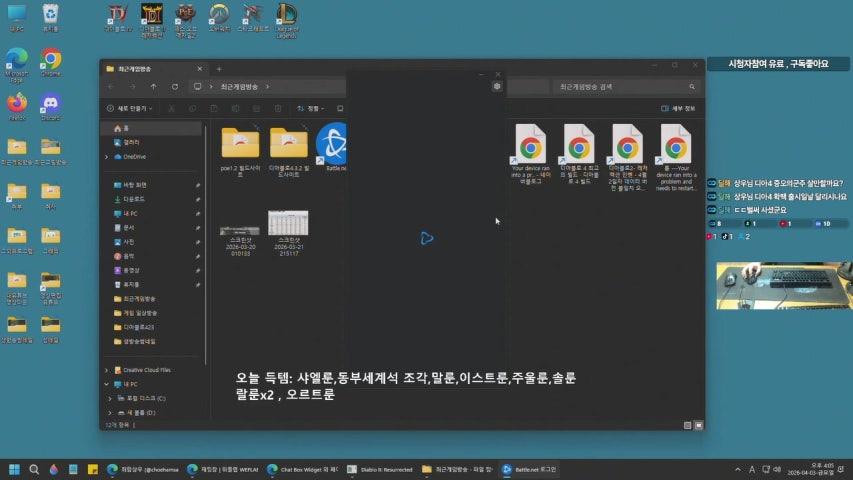Open the 새로 만들기 dropdown
The width and height of the screenshot is (853, 480).
(130, 109)
